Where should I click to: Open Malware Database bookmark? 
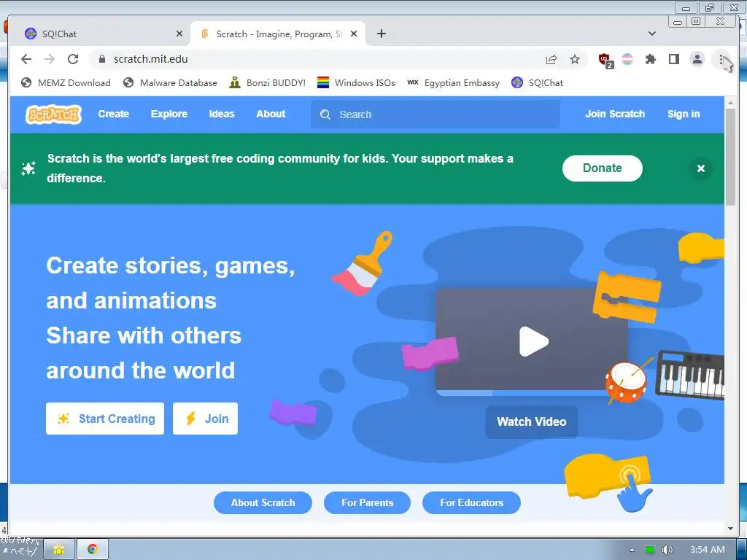pyautogui.click(x=169, y=83)
